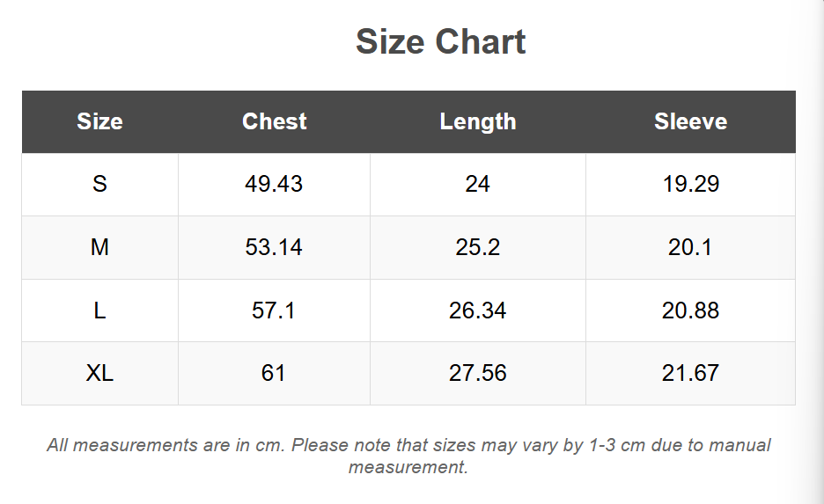824x504 pixels.
Task: Click the Length column header
Action: (x=477, y=121)
